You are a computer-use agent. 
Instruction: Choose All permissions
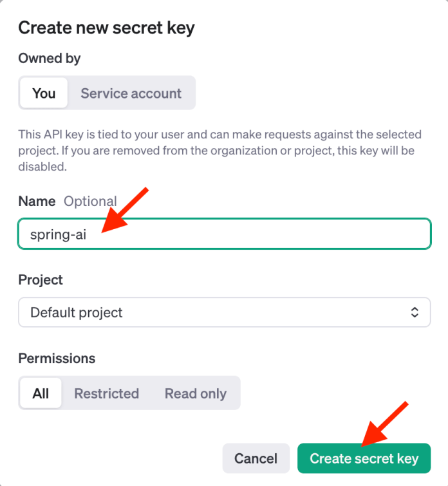point(41,393)
